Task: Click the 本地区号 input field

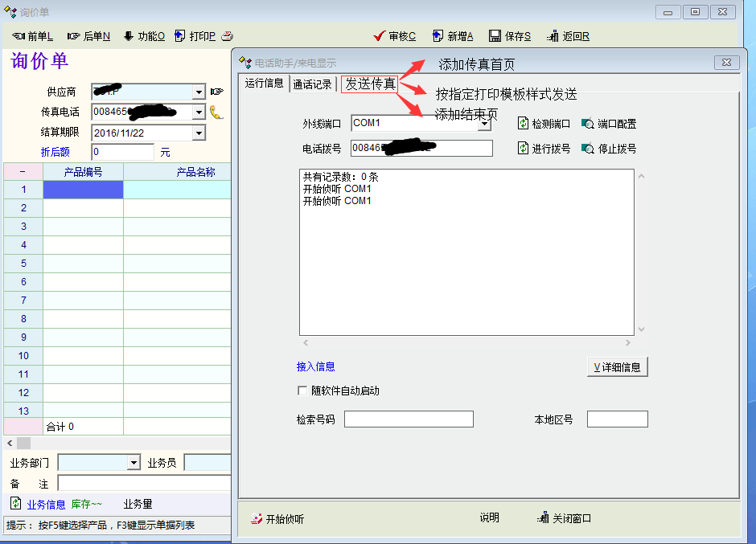Action: coord(617,419)
